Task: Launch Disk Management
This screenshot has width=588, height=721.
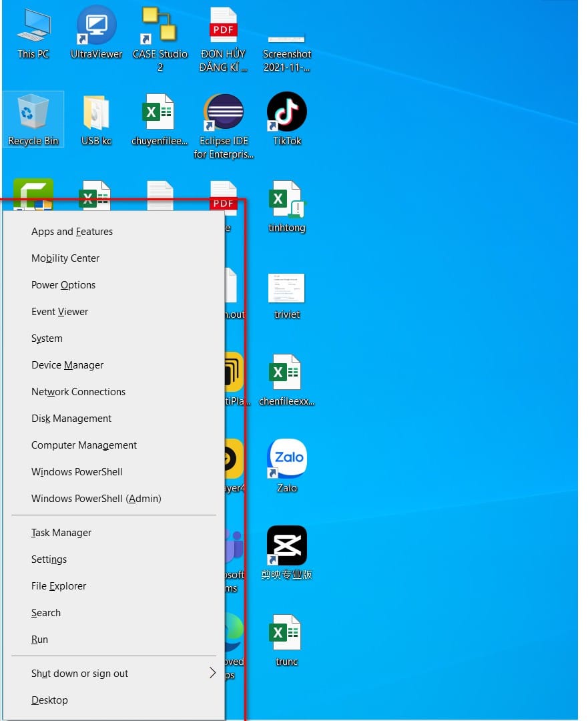Action: click(x=113, y=419)
